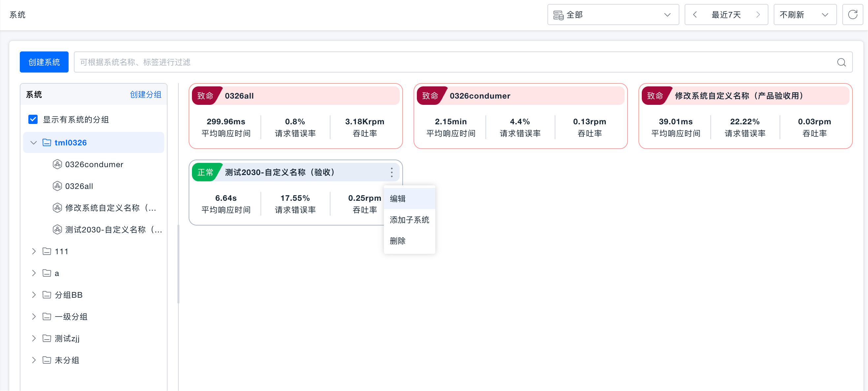Viewport: 868px width, 391px height.
Task: Expand the group named a
Action: (x=34, y=273)
